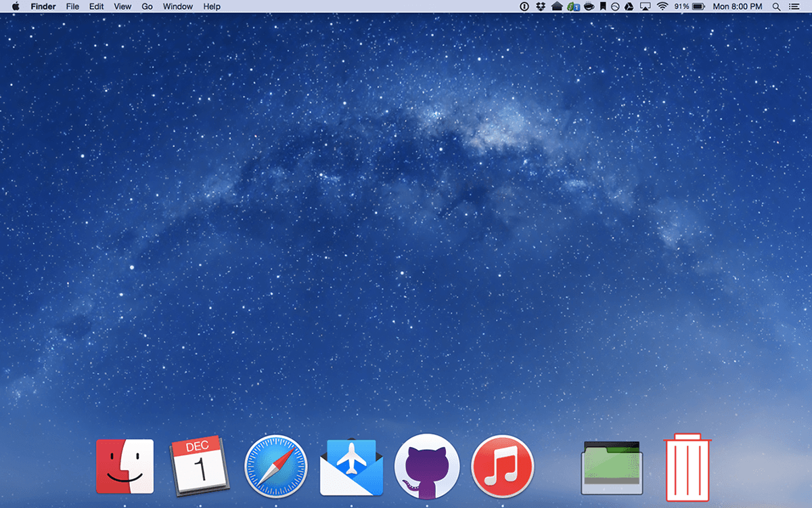This screenshot has width=812, height=508.
Task: Launch the Calendar app showing Dec 1
Action: 198,466
